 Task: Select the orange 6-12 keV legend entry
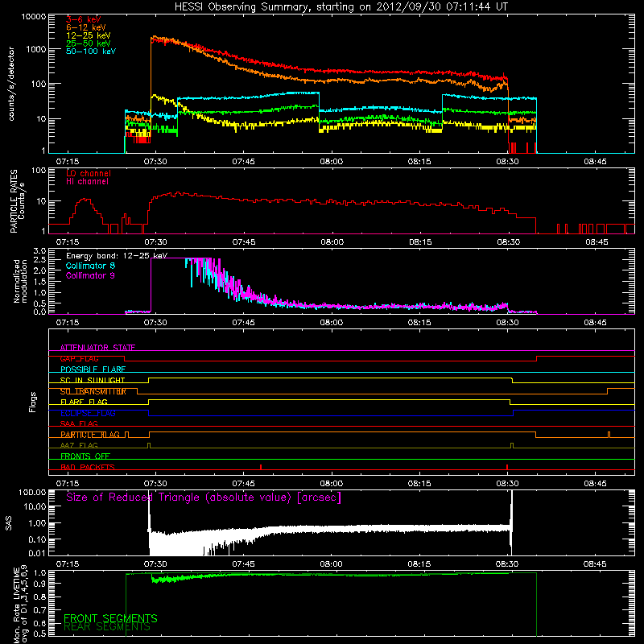[x=86, y=27]
